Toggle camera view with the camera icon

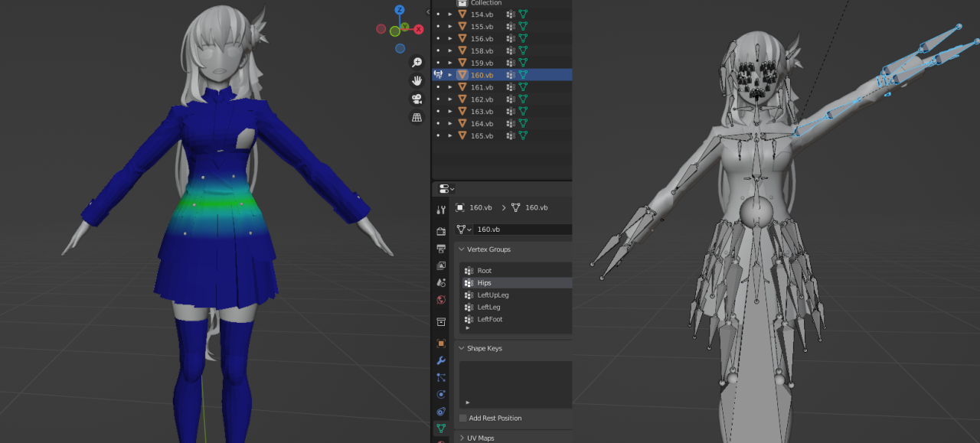(x=416, y=99)
